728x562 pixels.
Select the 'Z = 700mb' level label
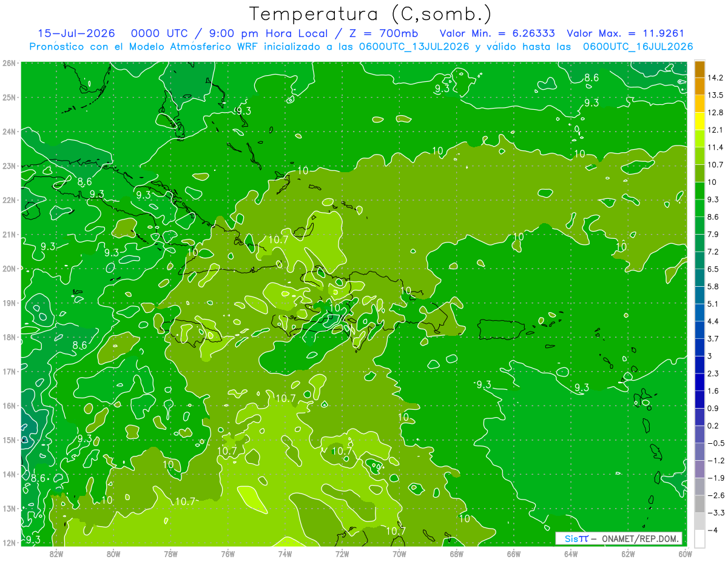(385, 33)
